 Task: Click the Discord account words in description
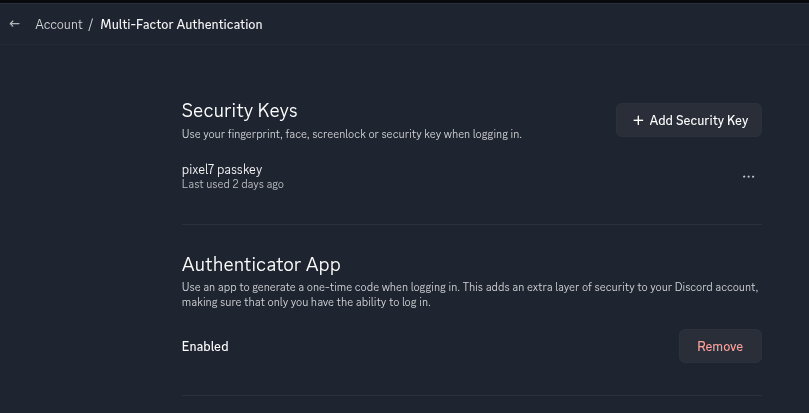click(x=716, y=287)
